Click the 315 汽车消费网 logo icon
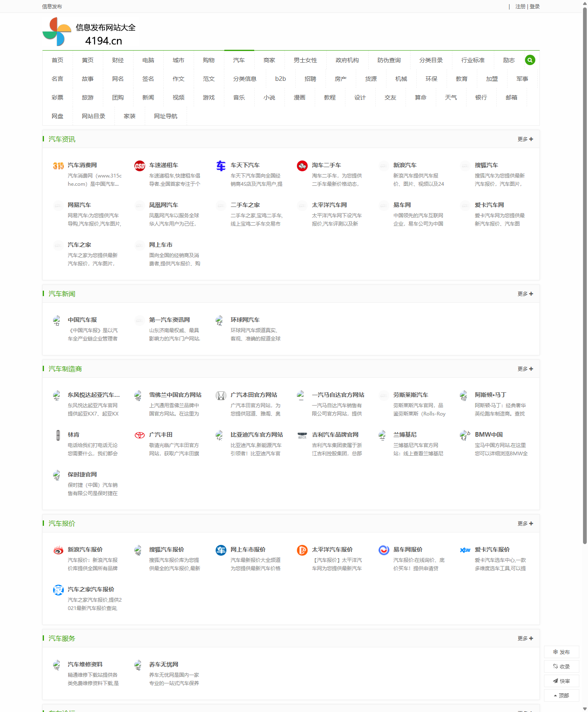The height and width of the screenshot is (712, 588). click(x=58, y=166)
